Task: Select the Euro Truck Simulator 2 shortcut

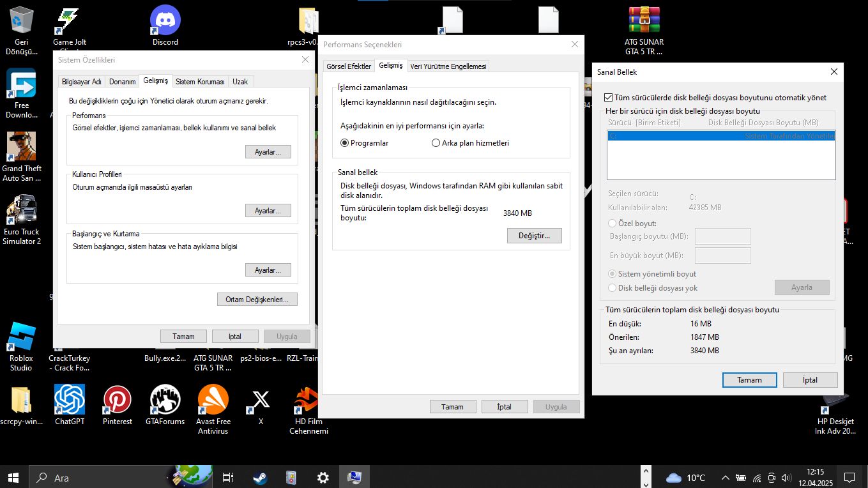Action: (x=22, y=220)
